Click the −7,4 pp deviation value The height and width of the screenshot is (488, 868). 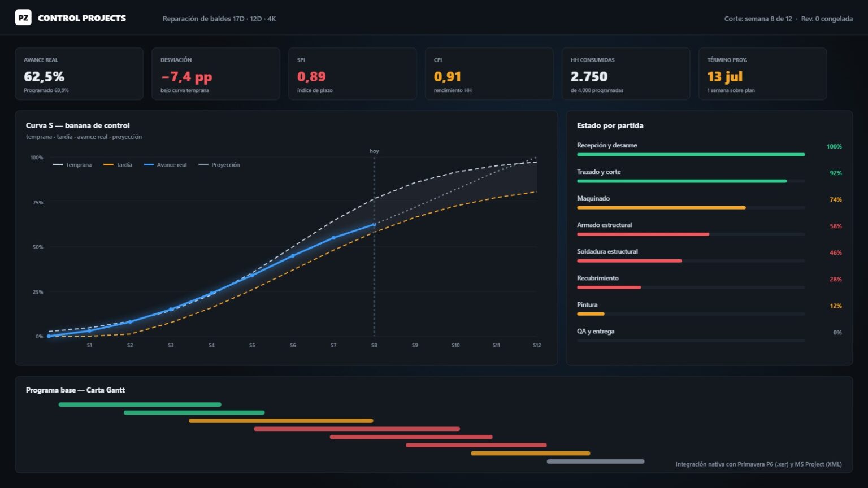point(186,76)
